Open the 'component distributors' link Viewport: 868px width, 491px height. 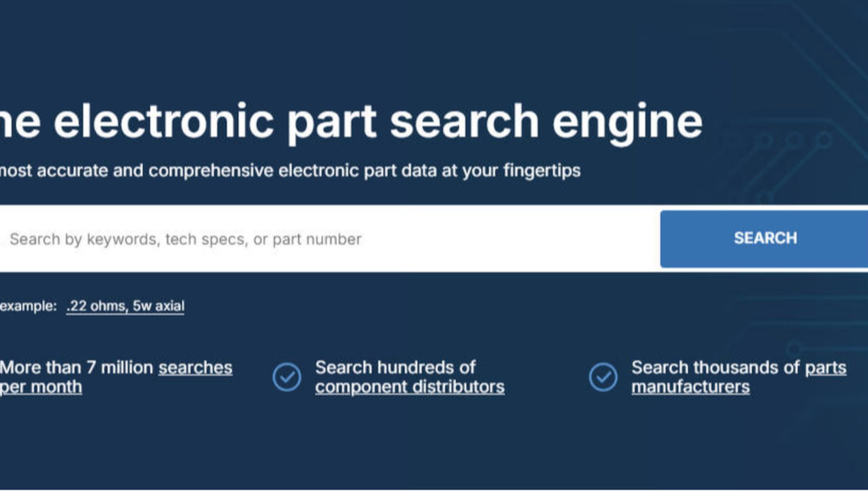(x=410, y=387)
